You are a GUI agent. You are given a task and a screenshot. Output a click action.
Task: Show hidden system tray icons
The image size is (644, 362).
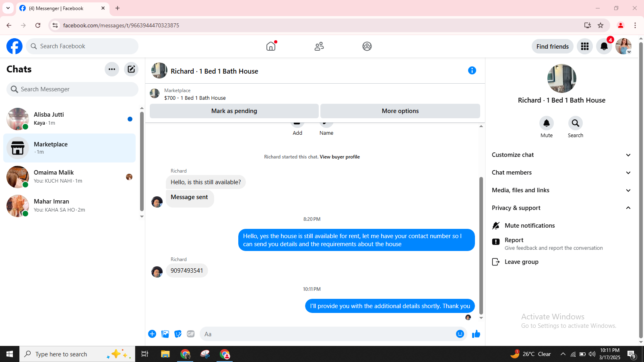[x=563, y=354]
